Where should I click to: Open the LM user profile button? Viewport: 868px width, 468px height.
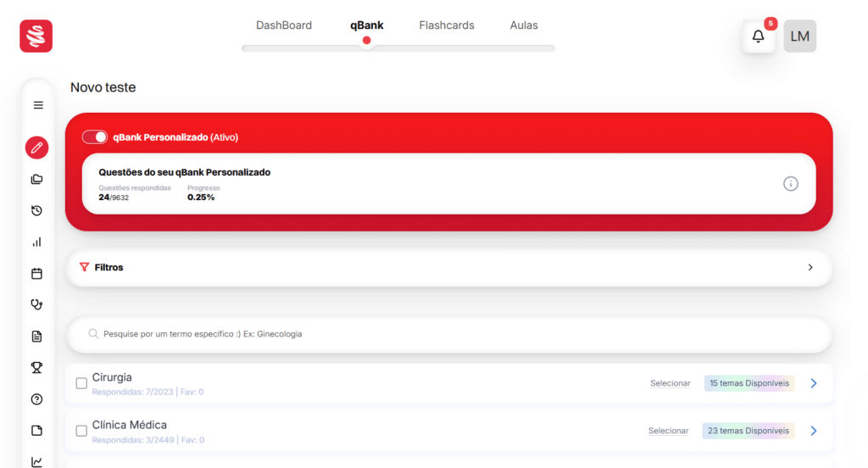click(799, 36)
